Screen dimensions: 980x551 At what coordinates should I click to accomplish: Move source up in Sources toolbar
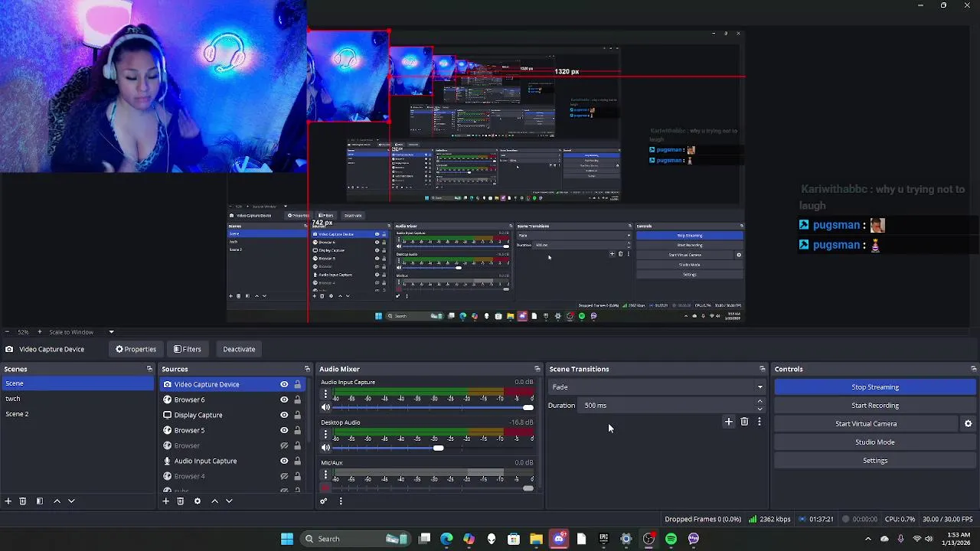[x=214, y=501]
